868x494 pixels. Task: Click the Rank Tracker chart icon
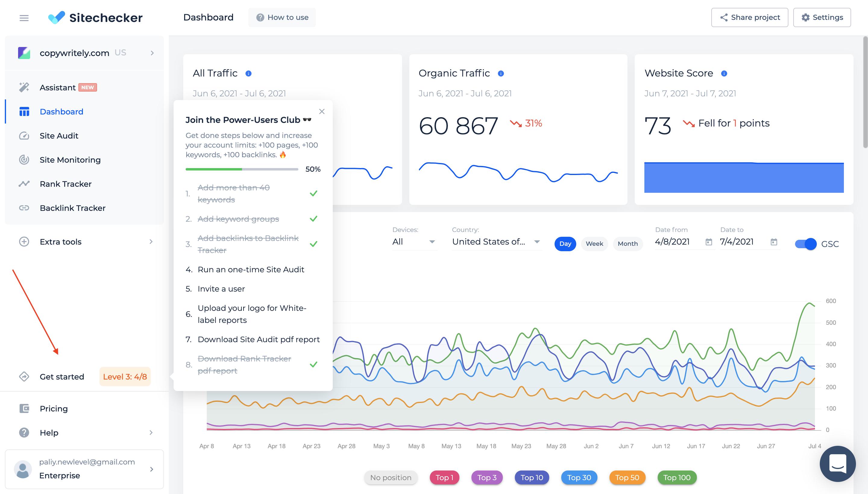coord(24,184)
